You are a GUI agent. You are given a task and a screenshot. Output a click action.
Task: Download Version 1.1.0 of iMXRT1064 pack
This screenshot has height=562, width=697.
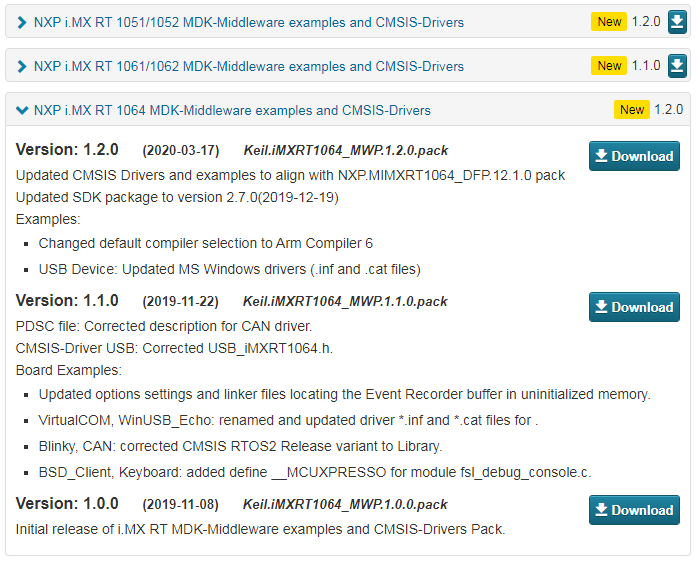click(x=634, y=307)
